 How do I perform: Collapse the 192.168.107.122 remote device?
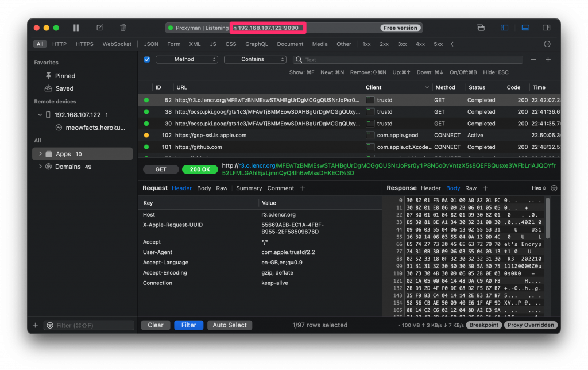click(x=40, y=115)
